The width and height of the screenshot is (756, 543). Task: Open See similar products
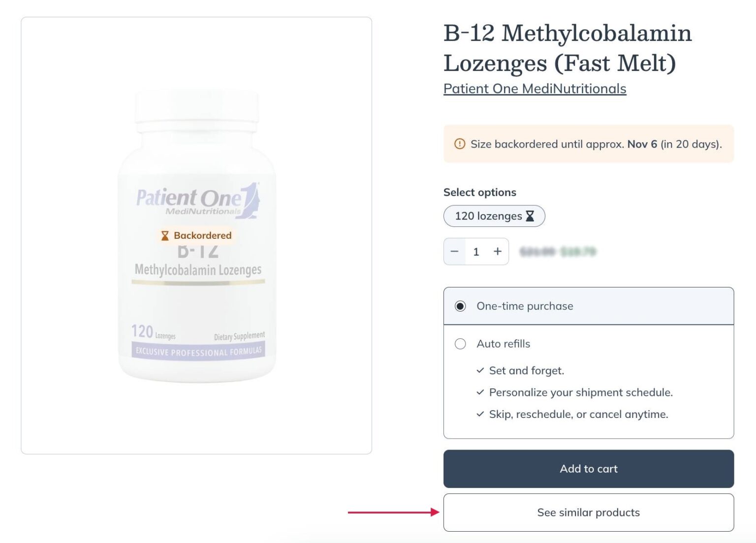(x=588, y=512)
